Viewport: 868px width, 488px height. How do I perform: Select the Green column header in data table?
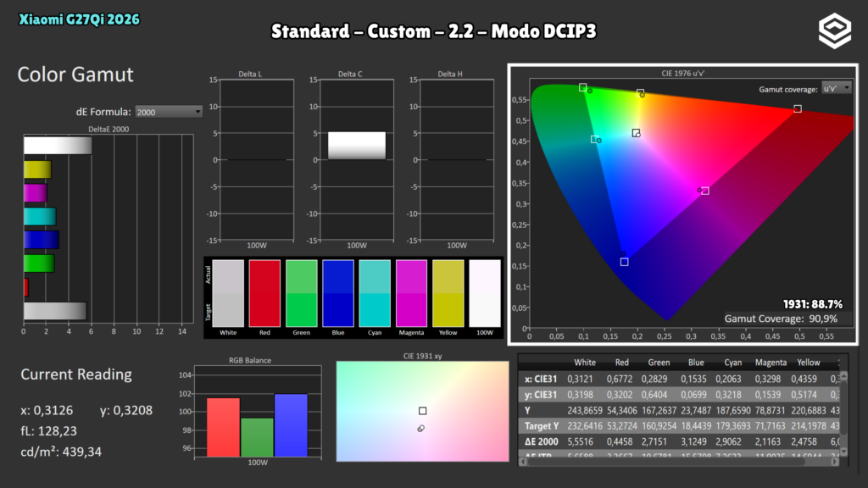(659, 363)
